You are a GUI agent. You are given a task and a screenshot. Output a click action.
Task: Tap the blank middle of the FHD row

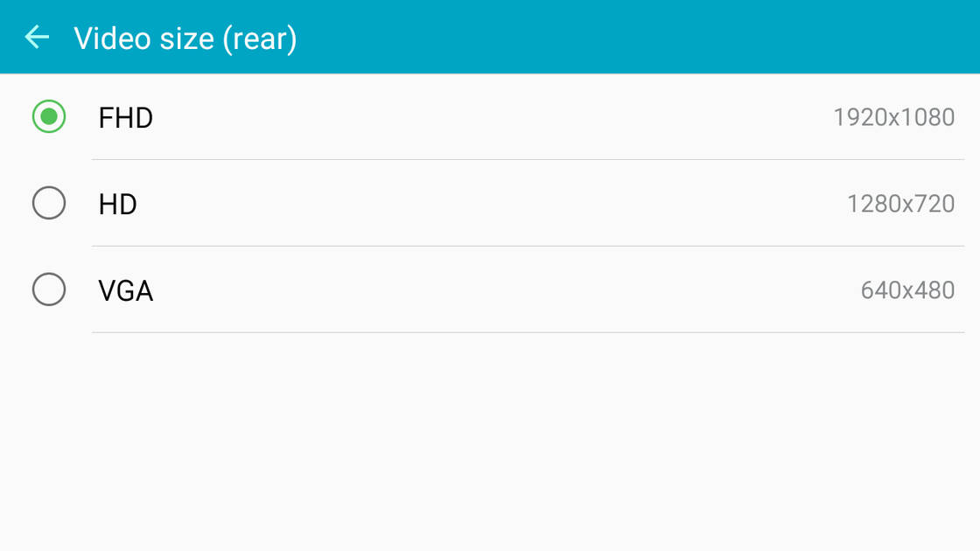[x=490, y=117]
